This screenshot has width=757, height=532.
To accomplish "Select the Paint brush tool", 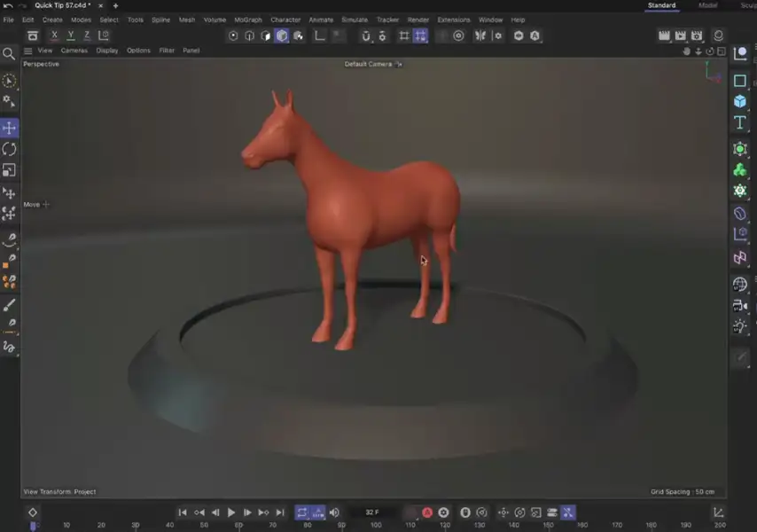I will coord(9,304).
